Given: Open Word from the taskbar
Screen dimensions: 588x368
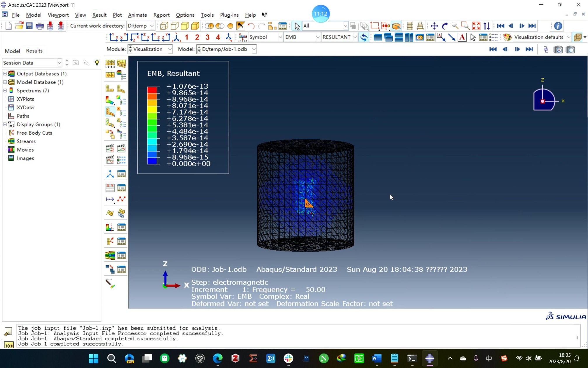Looking at the screenshot, I should pyautogui.click(x=377, y=358).
